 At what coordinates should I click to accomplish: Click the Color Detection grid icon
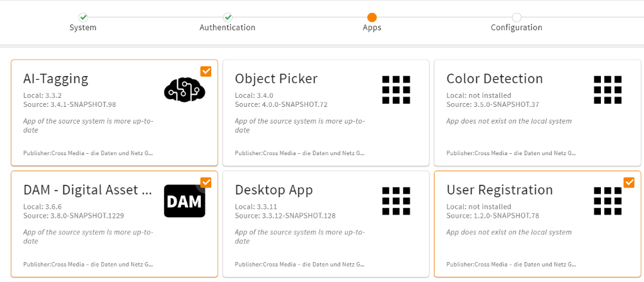[607, 89]
